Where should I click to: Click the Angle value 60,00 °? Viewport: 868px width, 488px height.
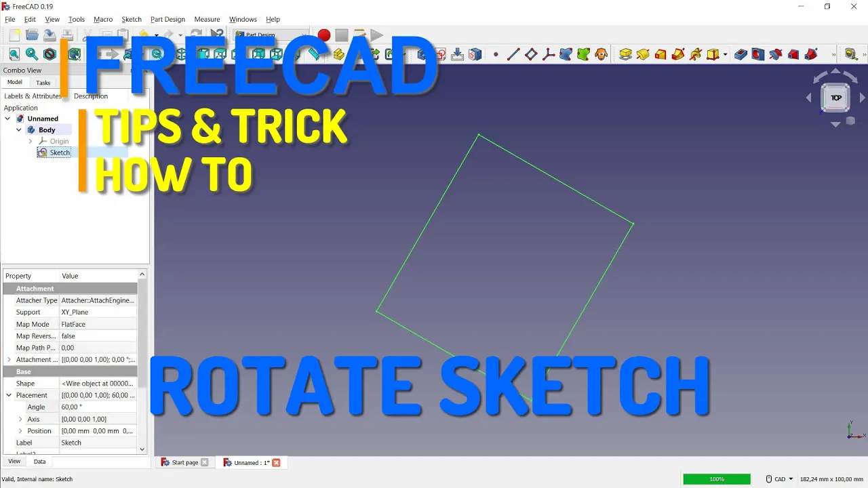98,407
